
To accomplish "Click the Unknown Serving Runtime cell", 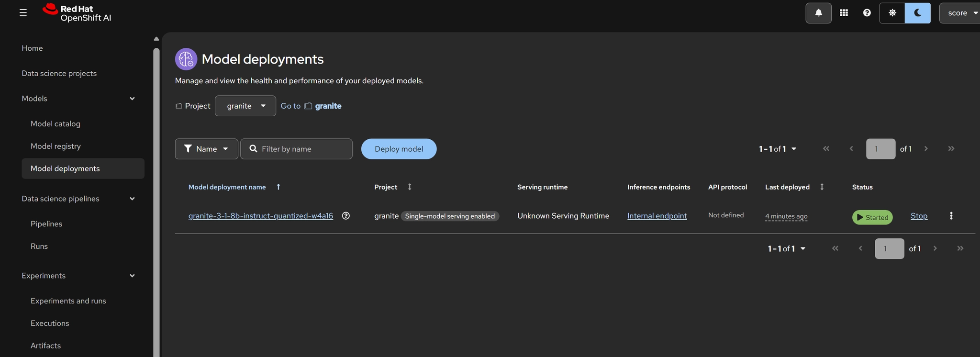I will point(563,216).
